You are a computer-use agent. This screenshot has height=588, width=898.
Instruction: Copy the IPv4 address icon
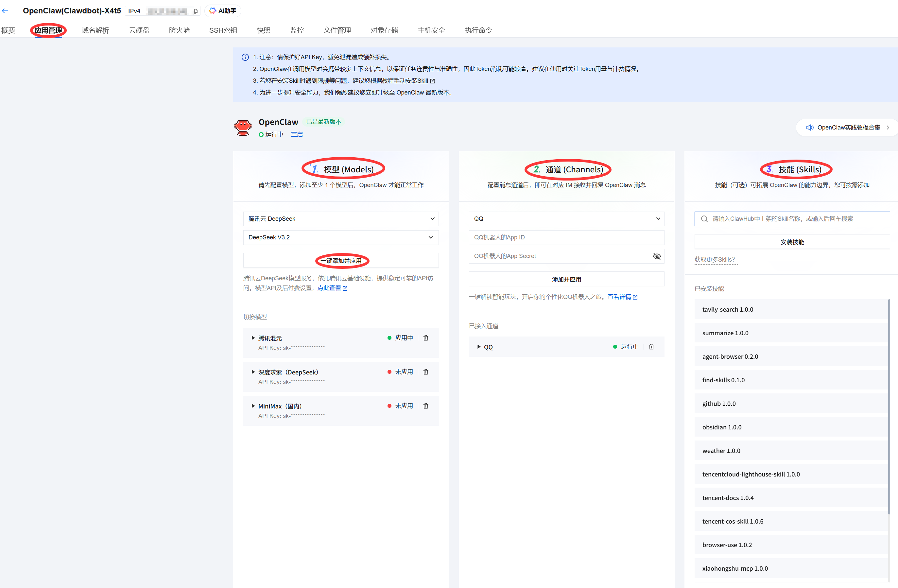(x=196, y=11)
